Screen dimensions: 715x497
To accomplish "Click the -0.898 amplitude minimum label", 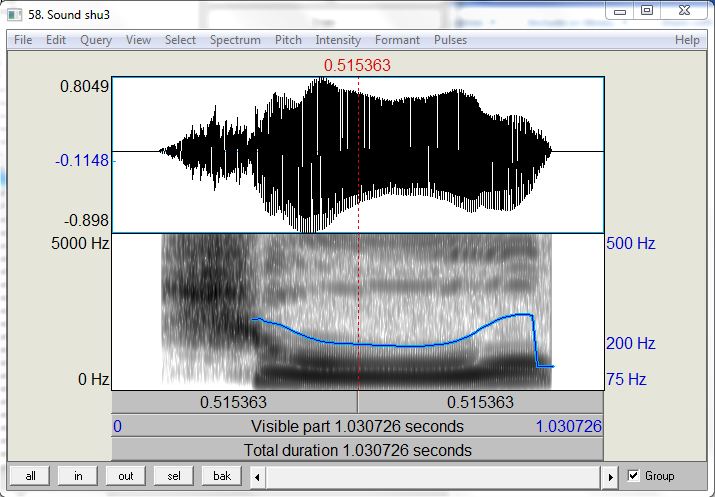I will click(86, 220).
